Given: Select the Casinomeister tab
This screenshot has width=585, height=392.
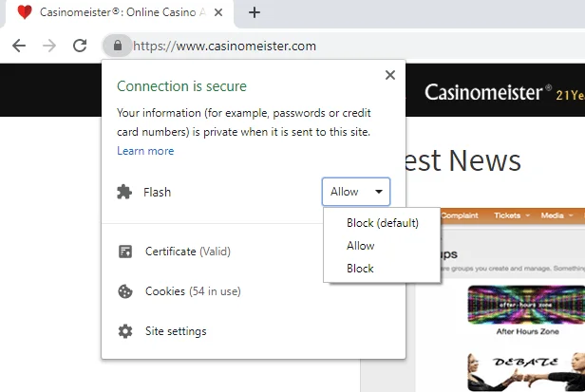Looking at the screenshot, I should [120, 13].
